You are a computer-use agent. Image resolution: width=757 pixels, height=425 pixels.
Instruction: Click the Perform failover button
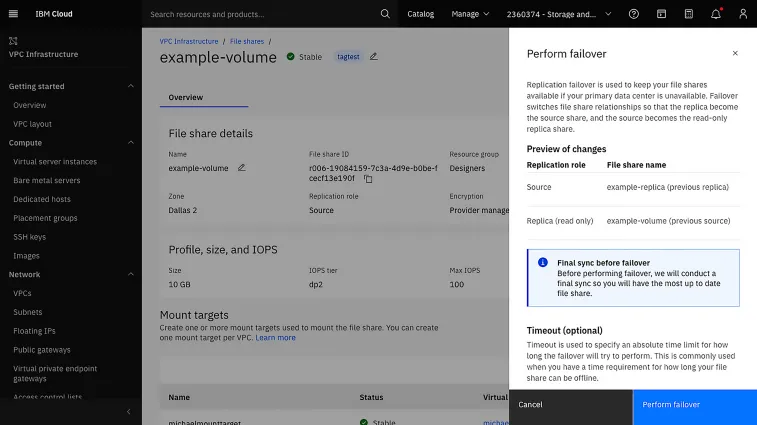point(694,404)
